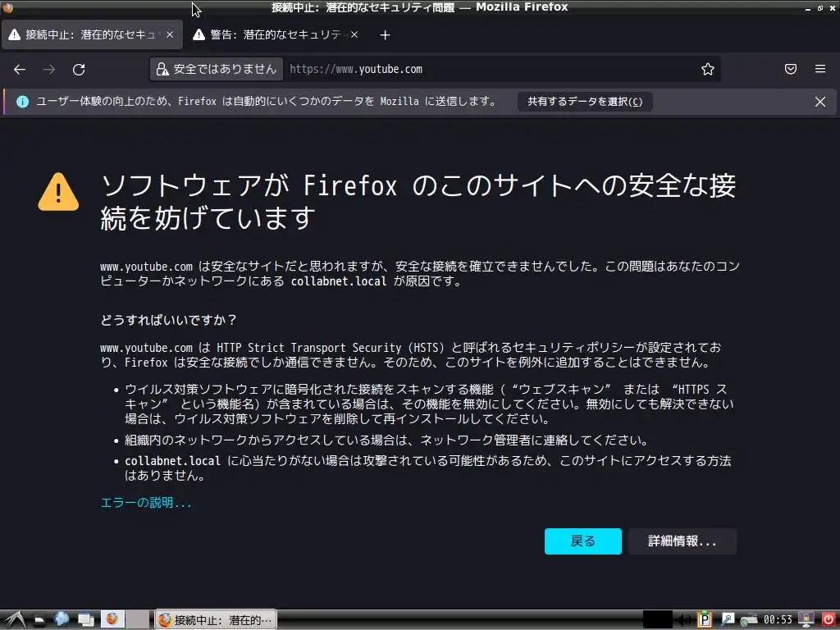Click the yellow warning triangle icon
The width and height of the screenshot is (840, 630).
[58, 192]
